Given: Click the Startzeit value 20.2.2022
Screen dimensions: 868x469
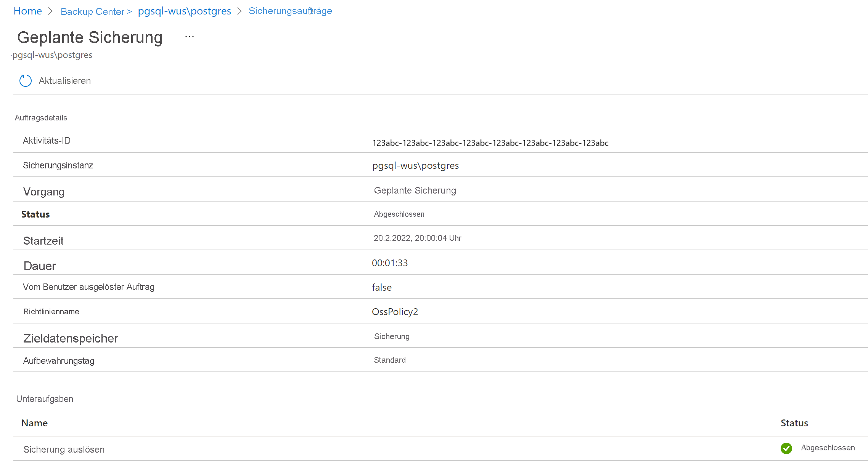Looking at the screenshot, I should (417, 238).
